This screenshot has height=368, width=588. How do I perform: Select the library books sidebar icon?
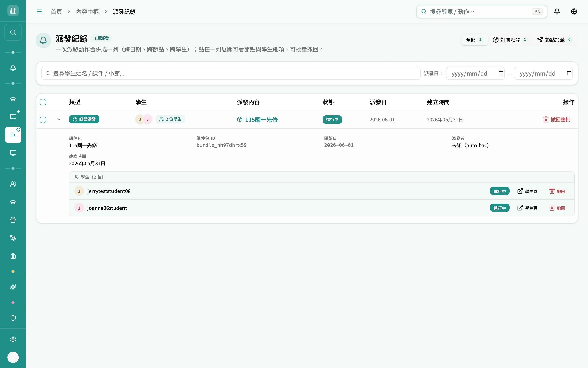click(13, 135)
